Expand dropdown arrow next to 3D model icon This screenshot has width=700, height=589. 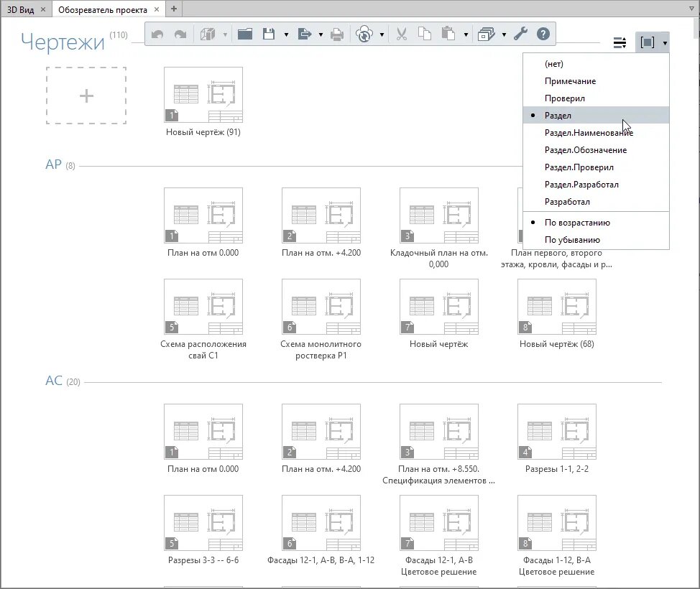pos(225,34)
